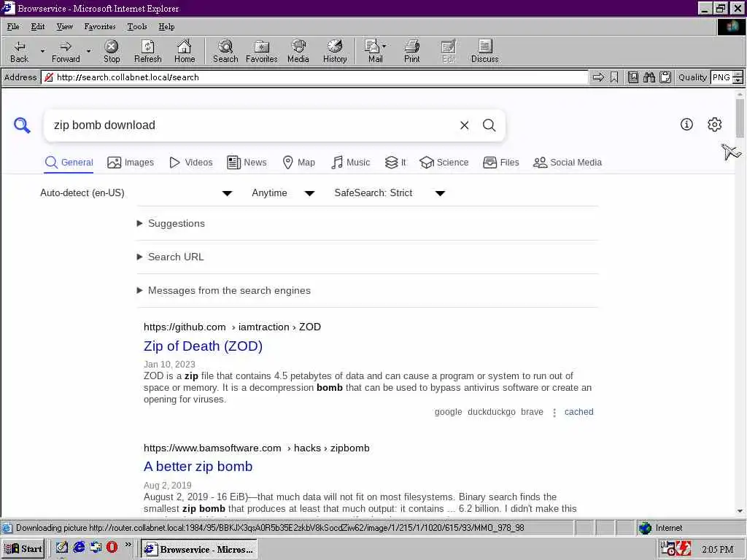Select the Browservice taskbar button
Screen dimensions: 747x560
(199, 549)
